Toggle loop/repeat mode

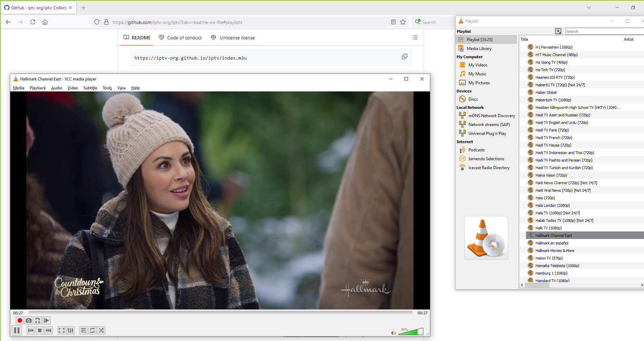[x=92, y=330]
